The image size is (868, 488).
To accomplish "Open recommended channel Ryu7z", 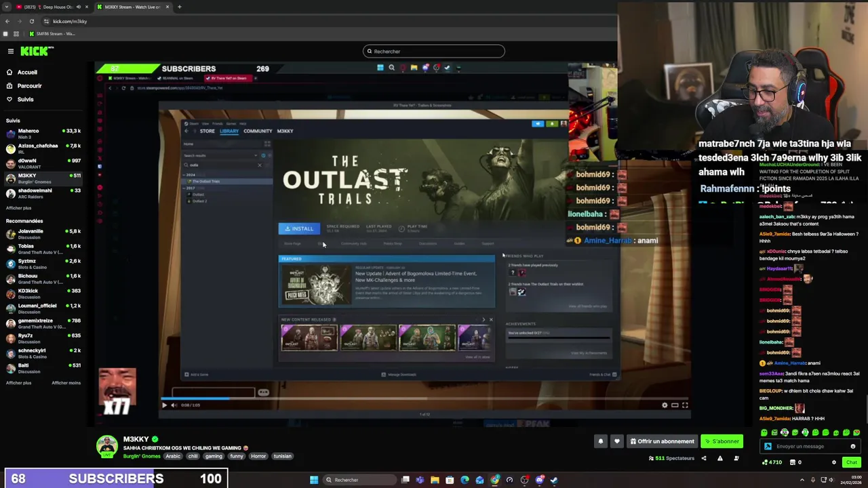I will coord(43,338).
